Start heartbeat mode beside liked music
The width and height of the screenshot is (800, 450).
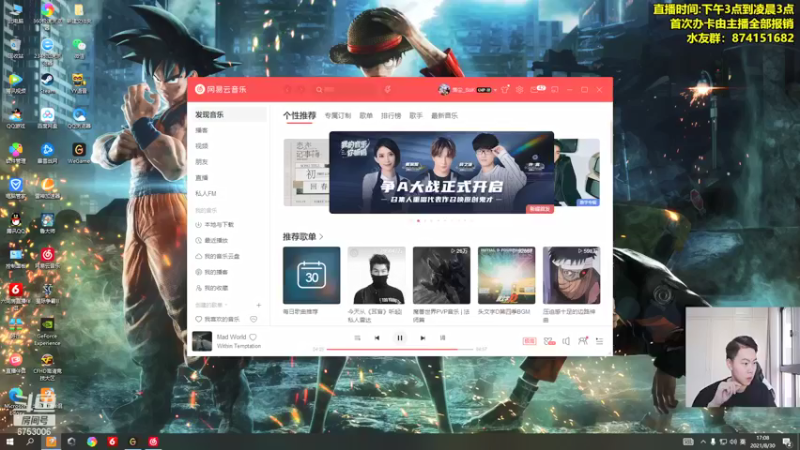coord(254,319)
